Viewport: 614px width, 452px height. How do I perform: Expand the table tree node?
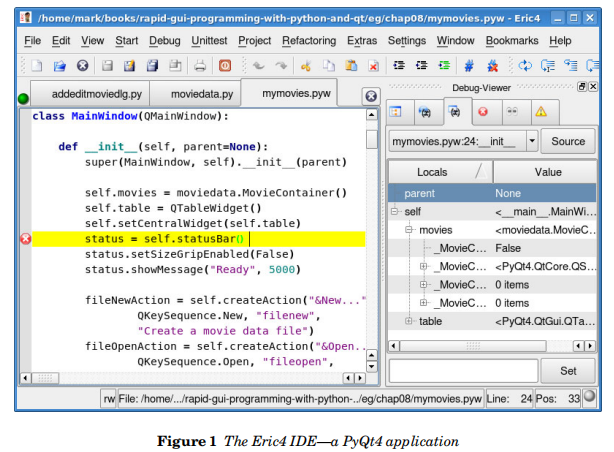(409, 321)
